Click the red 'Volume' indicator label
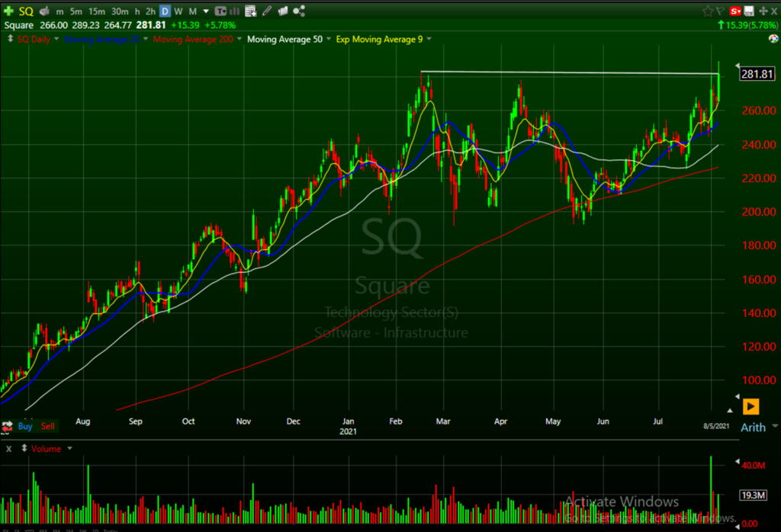 46,449
